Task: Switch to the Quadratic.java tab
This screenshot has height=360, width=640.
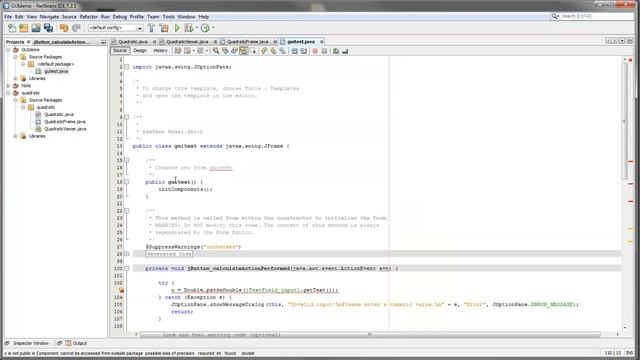Action: click(133, 42)
